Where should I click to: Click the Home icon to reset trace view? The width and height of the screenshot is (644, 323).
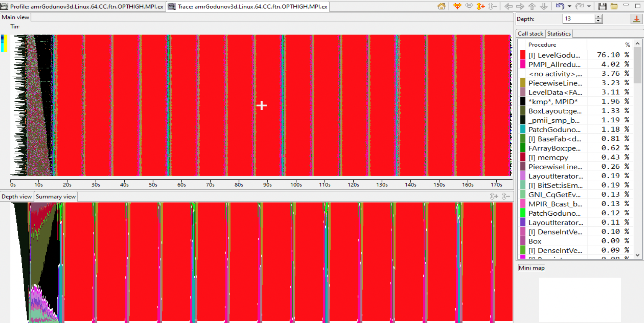tap(441, 6)
